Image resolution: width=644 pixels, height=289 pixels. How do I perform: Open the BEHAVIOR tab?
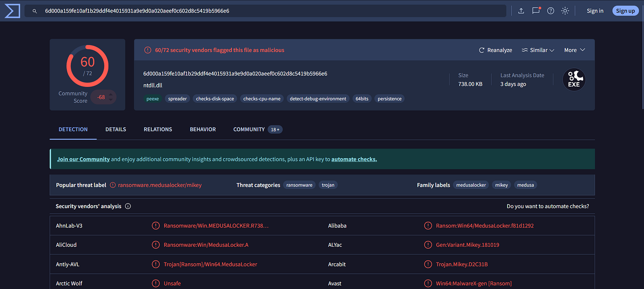[203, 129]
